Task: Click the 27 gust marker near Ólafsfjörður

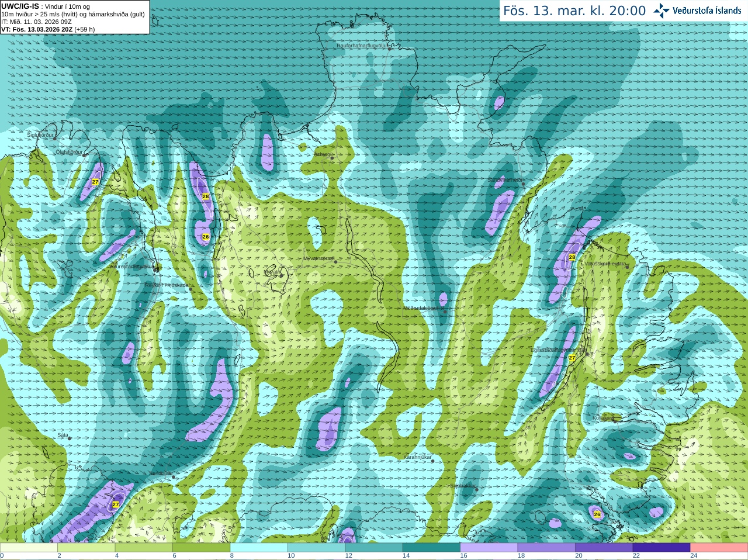Action: [95, 182]
